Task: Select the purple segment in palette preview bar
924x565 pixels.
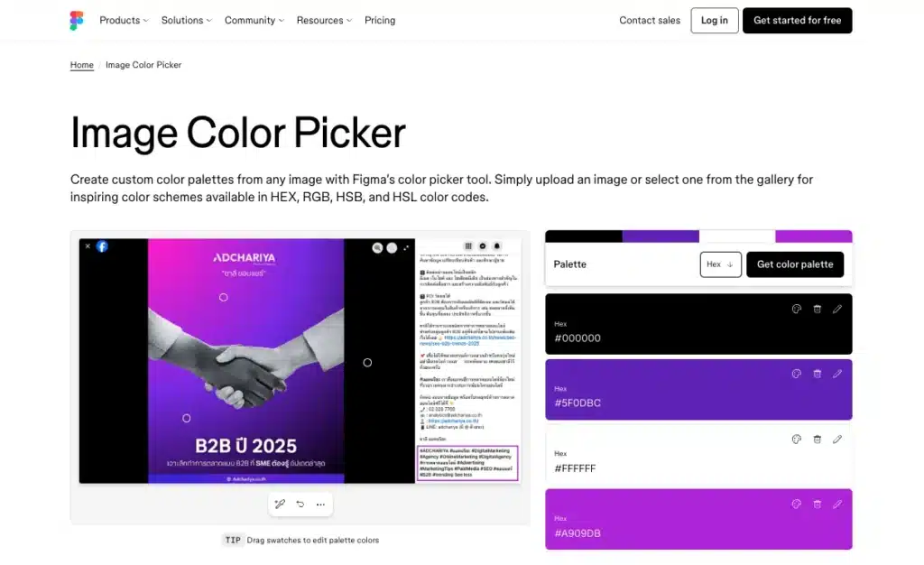Action: 660,236
